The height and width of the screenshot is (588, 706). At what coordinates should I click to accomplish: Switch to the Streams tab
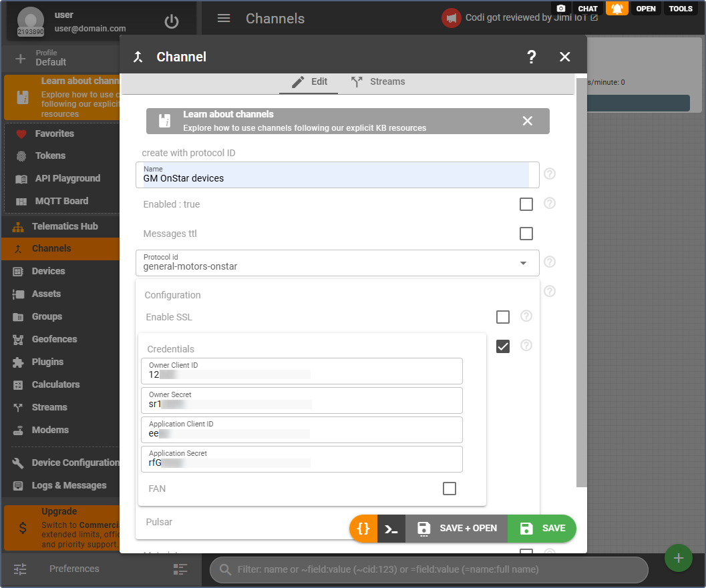point(378,82)
